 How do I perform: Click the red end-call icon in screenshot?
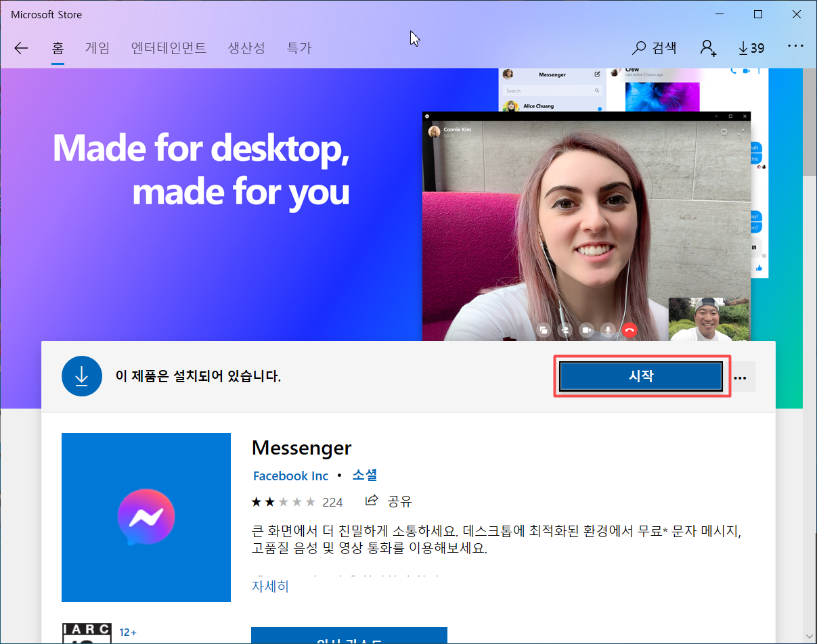630,330
